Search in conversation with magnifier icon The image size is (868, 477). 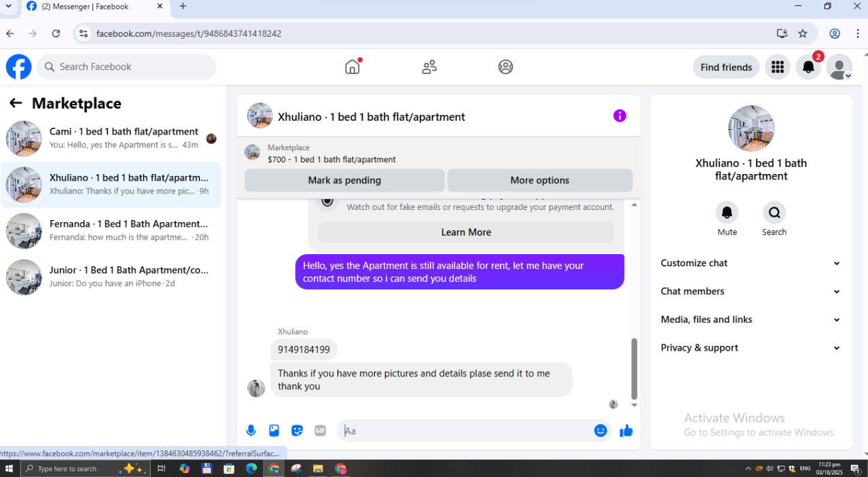(x=774, y=213)
